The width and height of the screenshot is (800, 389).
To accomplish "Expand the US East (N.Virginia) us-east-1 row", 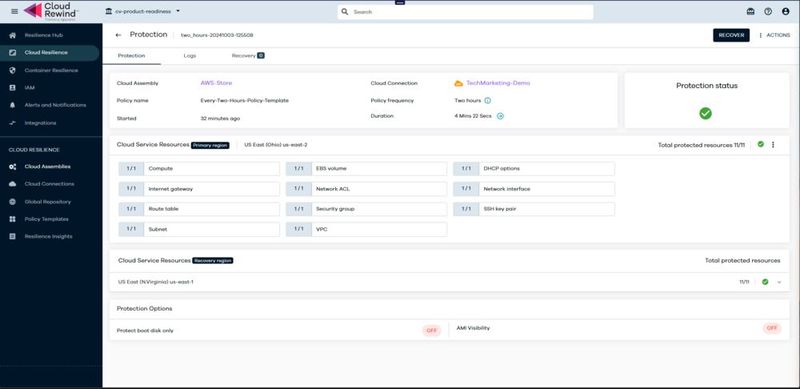I will click(779, 282).
